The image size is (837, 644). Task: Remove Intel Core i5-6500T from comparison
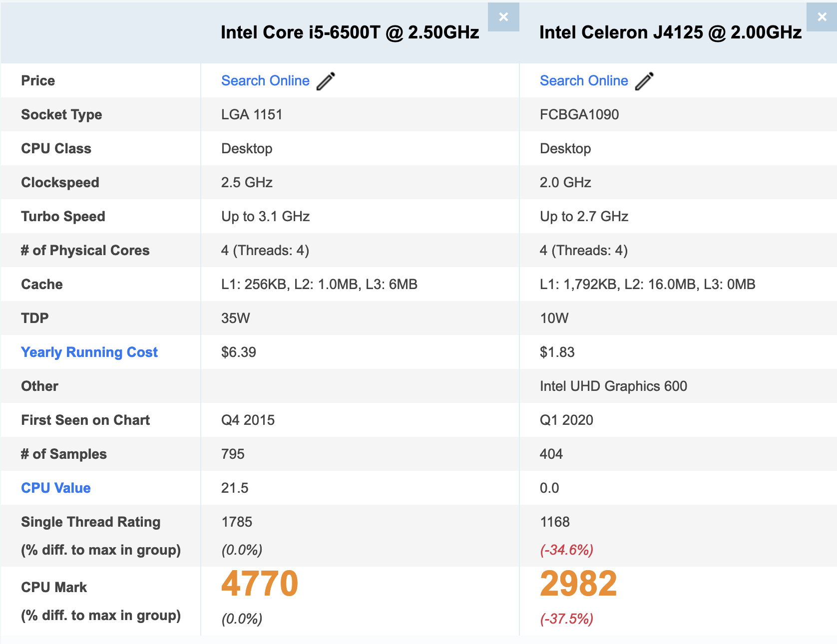click(503, 17)
